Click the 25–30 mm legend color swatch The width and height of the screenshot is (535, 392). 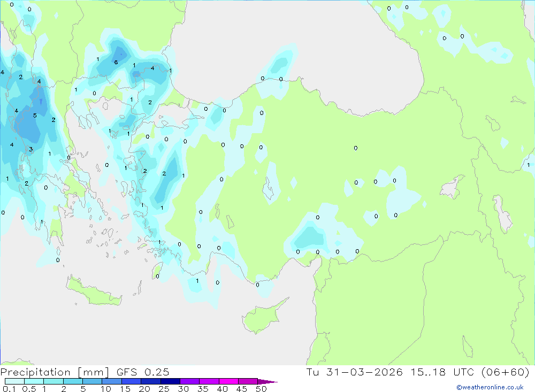coord(170,381)
